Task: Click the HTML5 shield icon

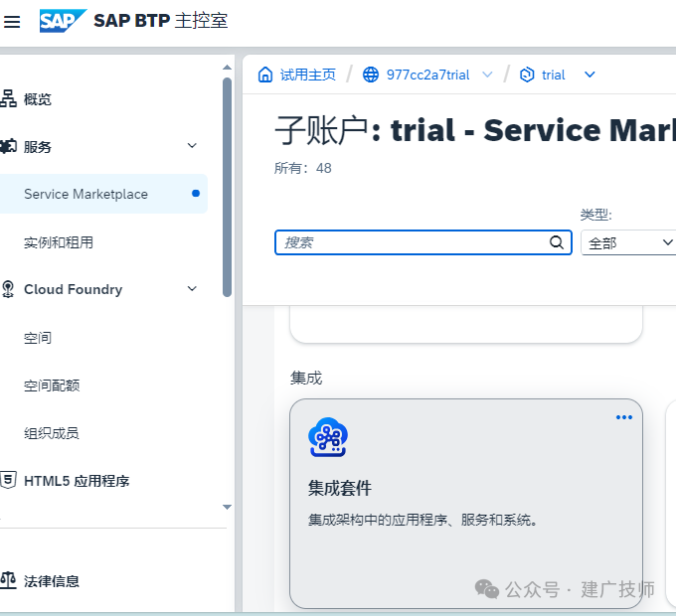Action: (x=8, y=480)
